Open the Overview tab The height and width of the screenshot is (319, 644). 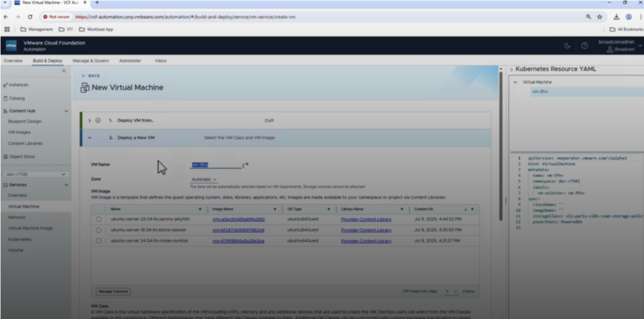point(13,61)
